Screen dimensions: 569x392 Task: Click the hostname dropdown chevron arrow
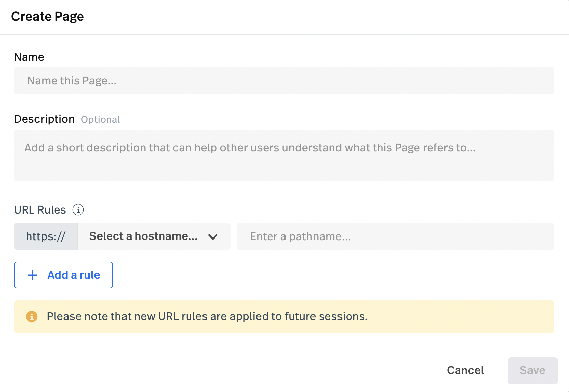[213, 237]
